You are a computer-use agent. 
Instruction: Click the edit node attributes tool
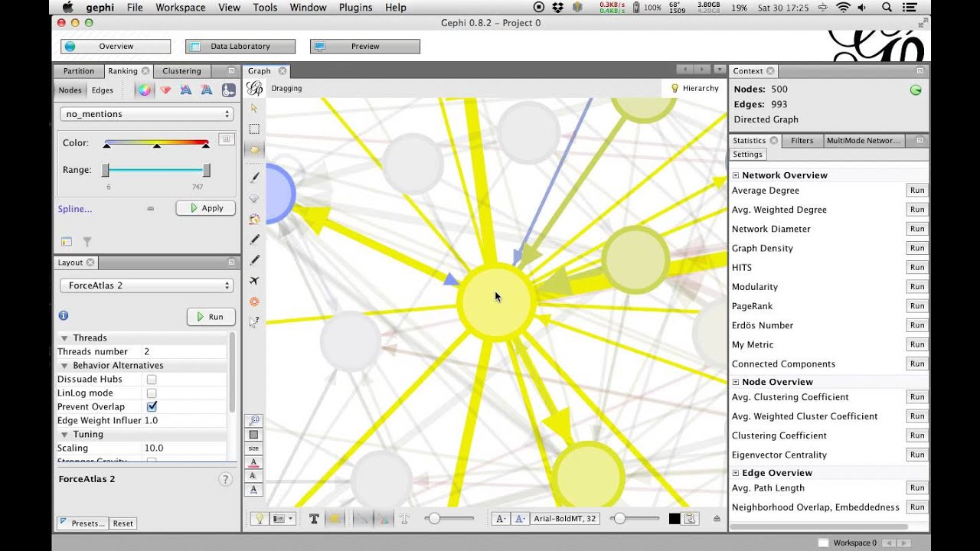click(254, 322)
